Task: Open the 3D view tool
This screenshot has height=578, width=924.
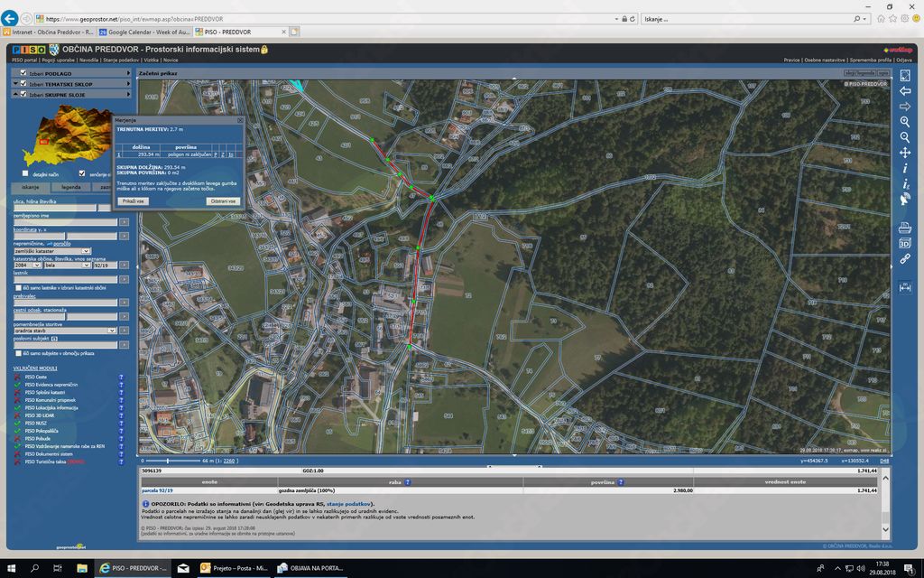Action: click(905, 243)
